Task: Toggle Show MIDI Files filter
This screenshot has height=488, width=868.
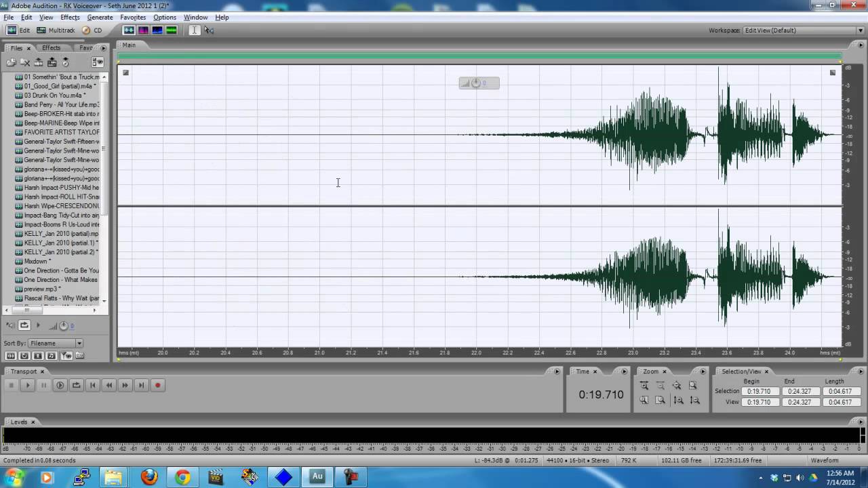Action: pos(51,356)
